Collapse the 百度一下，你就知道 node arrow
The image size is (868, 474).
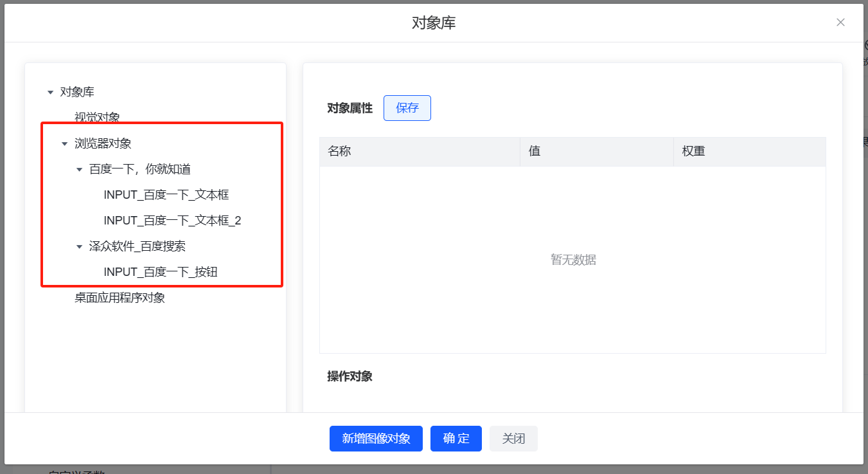tap(79, 170)
